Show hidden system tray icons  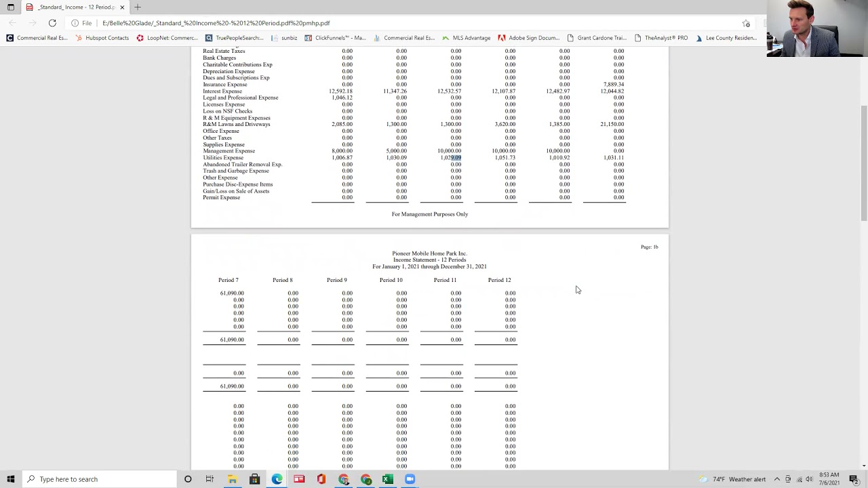click(x=777, y=479)
